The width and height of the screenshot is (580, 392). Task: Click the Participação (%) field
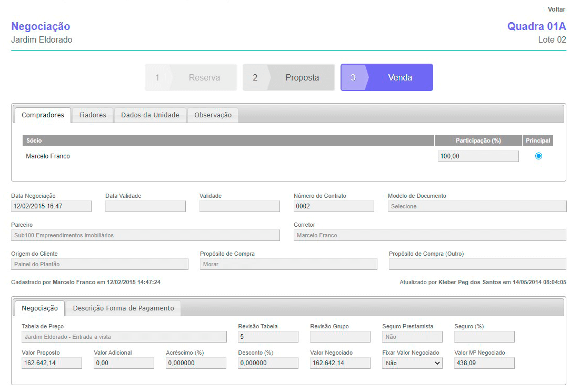pos(478,156)
